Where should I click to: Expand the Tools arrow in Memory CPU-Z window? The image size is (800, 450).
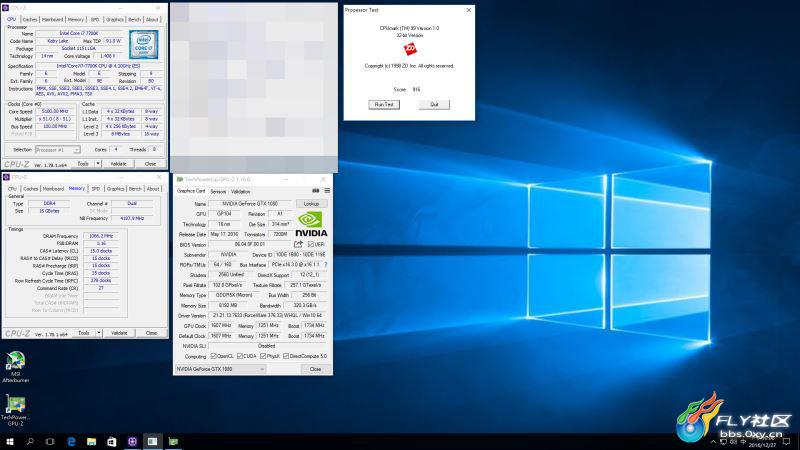tap(98, 333)
